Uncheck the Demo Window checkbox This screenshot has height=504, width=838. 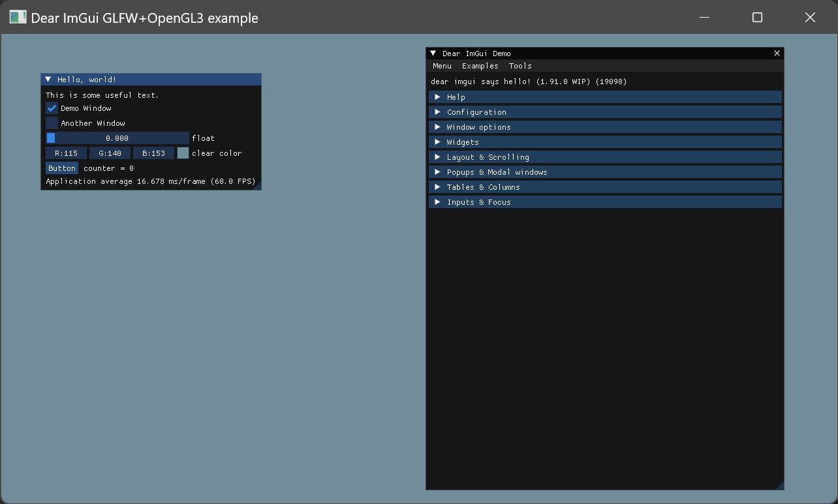(x=52, y=108)
